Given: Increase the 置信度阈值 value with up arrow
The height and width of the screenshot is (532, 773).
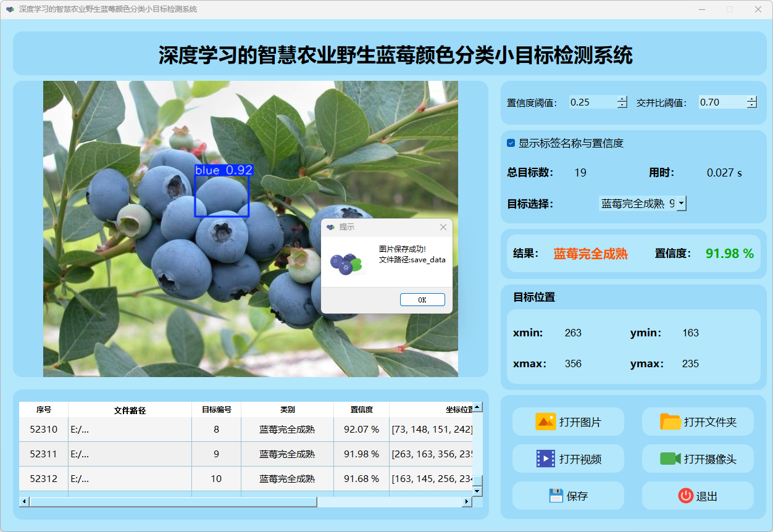Looking at the screenshot, I should point(622,99).
